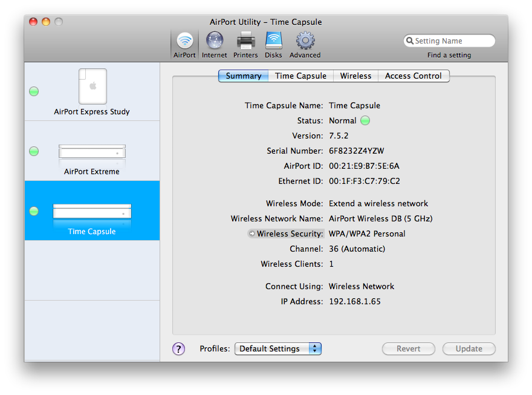The width and height of the screenshot is (532, 395).
Task: Click the Ethernet ID 00:1F:F3:C7:79:C2
Action: (365, 181)
